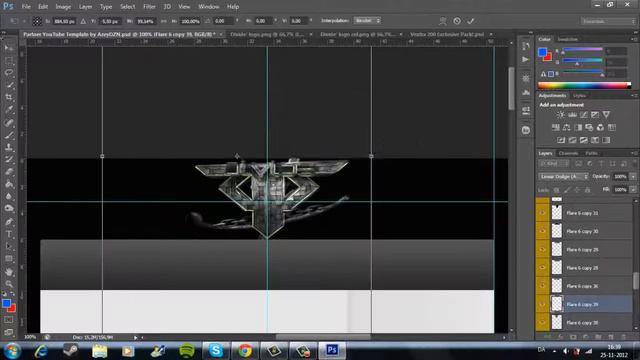Open the Adjustments panel flyout menu
The height and width of the screenshot is (360, 640).
[634, 96]
